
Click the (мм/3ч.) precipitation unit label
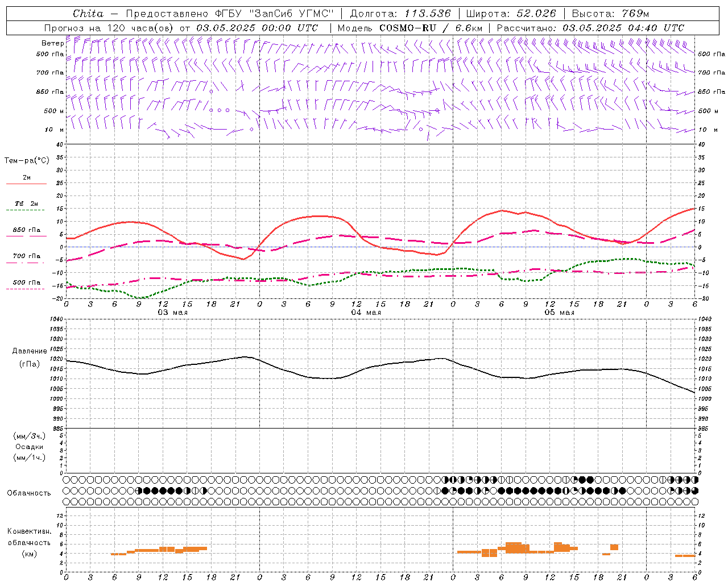(30, 436)
